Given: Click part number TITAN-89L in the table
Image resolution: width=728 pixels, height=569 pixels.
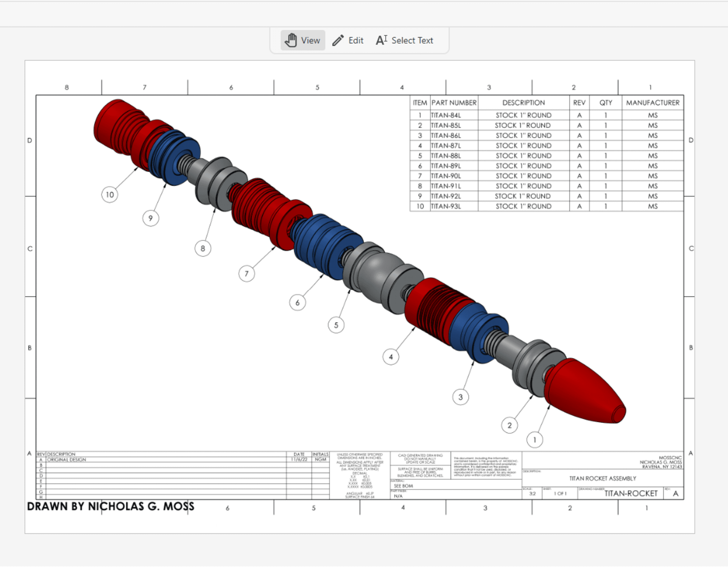Looking at the screenshot, I should (x=446, y=166).
